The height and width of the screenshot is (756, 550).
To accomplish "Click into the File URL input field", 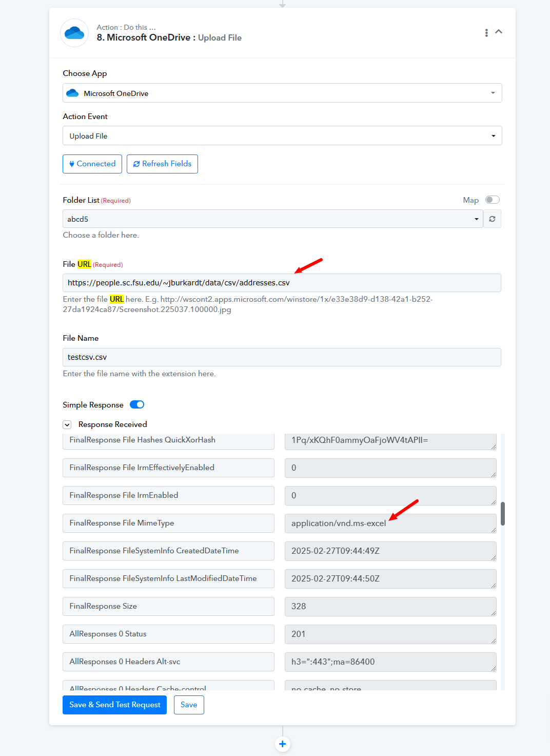I will [282, 283].
